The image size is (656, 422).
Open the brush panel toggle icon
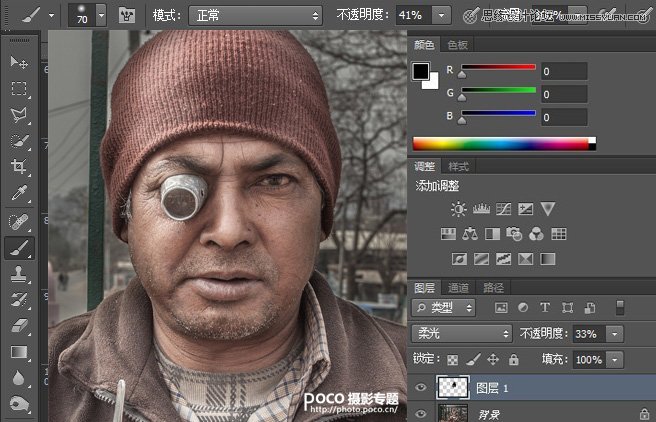pyautogui.click(x=127, y=15)
